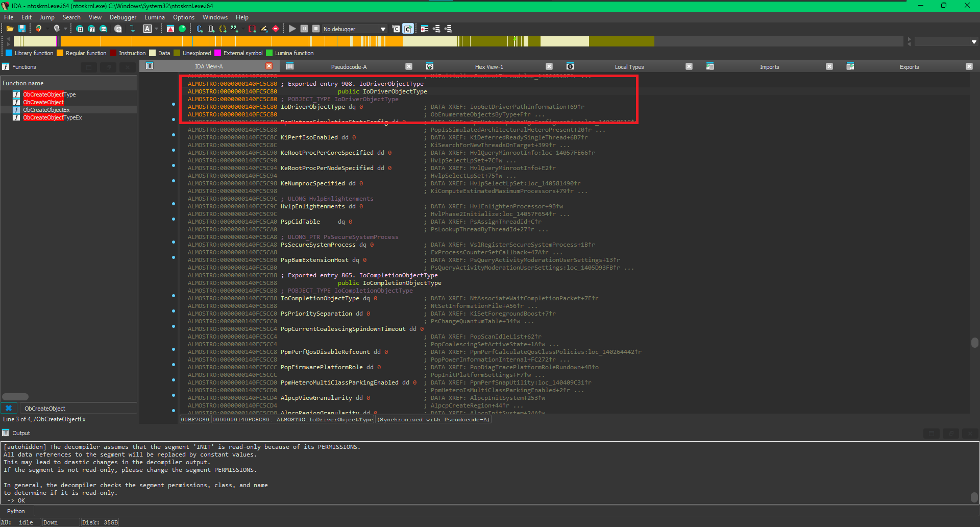Select the patch bytes pencil toolbar icon
Viewport: 980px width, 527px height.
pos(264,29)
